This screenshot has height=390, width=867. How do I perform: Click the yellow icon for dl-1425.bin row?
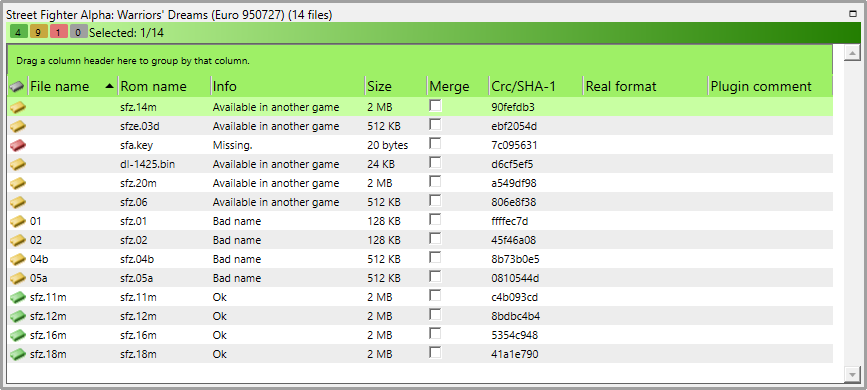coord(18,164)
